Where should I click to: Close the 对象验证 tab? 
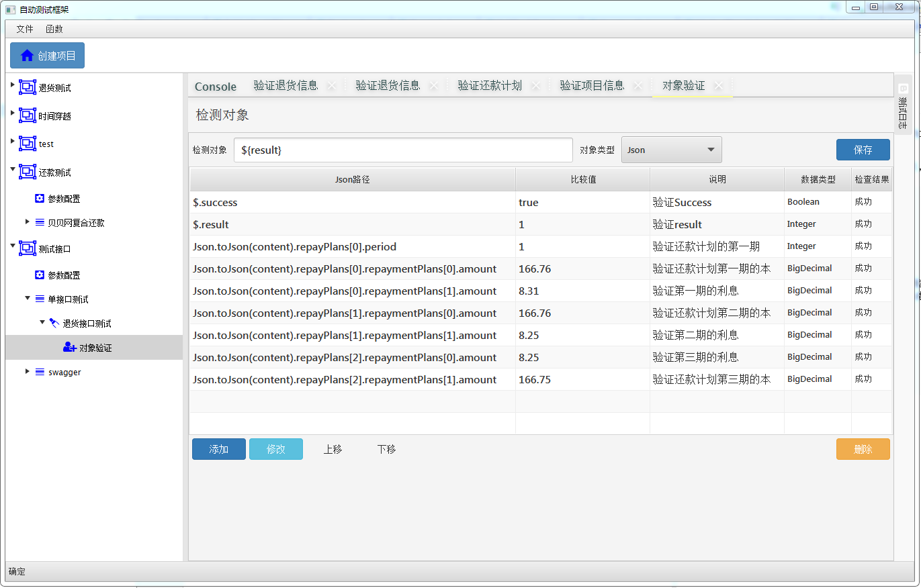[718, 86]
